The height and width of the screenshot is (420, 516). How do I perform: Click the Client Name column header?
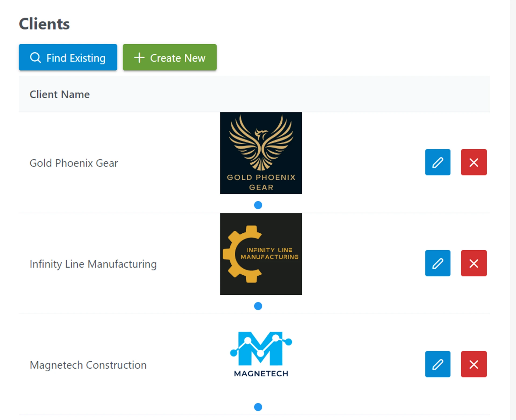pos(60,94)
